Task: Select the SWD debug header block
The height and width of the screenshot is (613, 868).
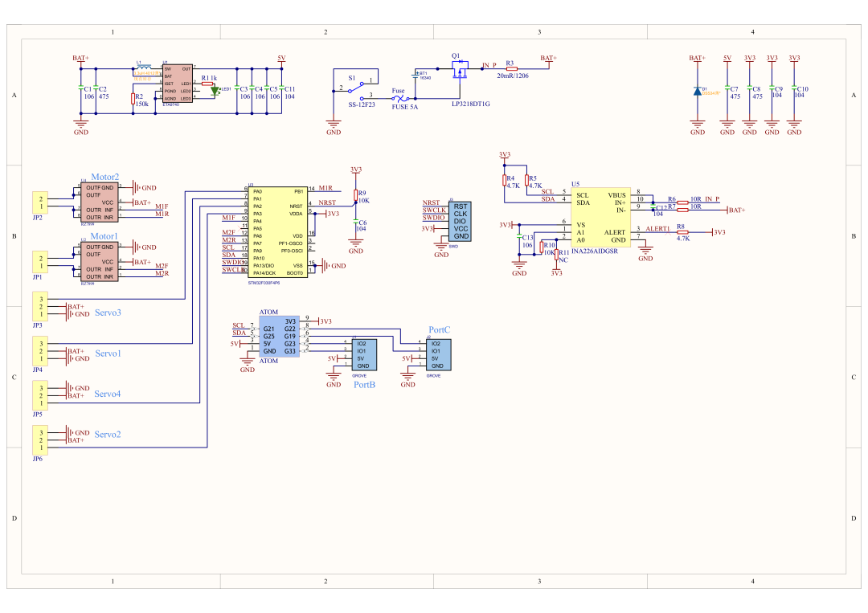Action: point(460,221)
